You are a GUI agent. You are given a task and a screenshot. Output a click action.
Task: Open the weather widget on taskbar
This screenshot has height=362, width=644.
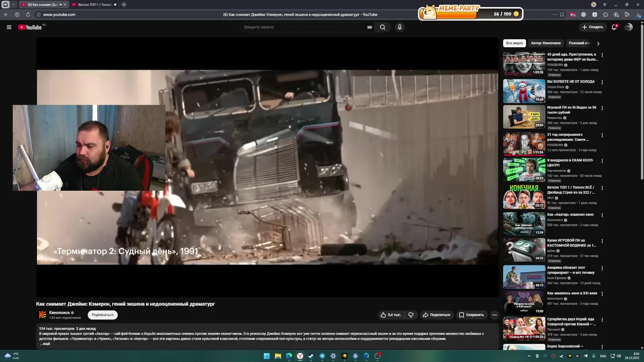tap(11, 356)
